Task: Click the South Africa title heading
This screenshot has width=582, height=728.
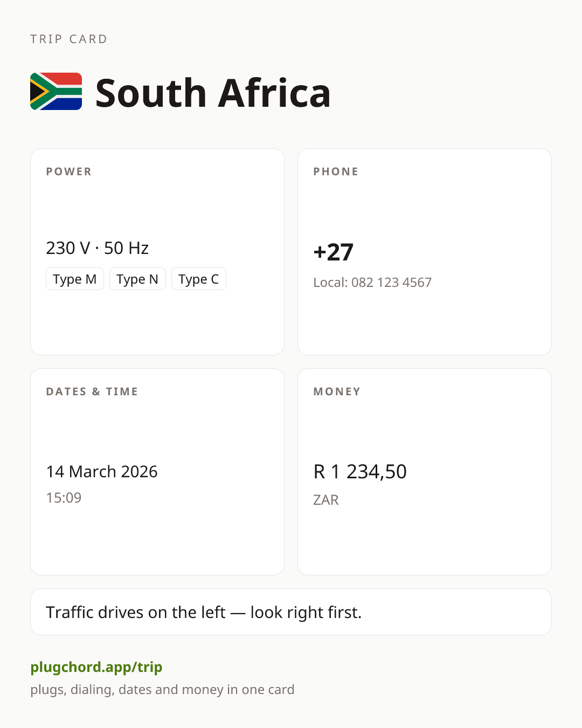Action: pos(213,93)
